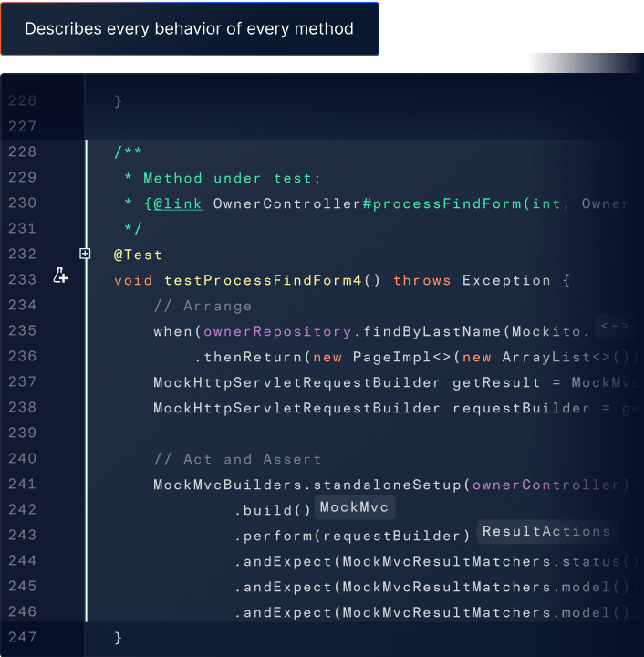The height and width of the screenshot is (657, 644).
Task: Click line number 228 in the gutter
Action: pos(22,151)
